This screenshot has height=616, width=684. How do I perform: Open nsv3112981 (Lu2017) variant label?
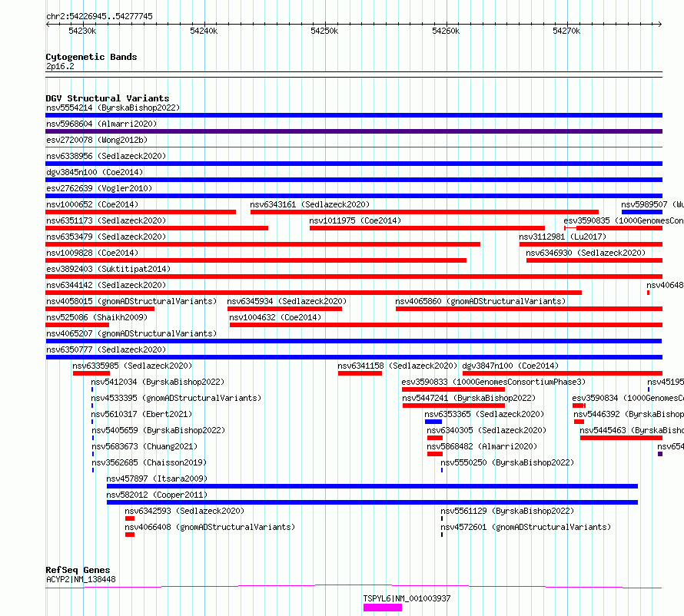[563, 237]
